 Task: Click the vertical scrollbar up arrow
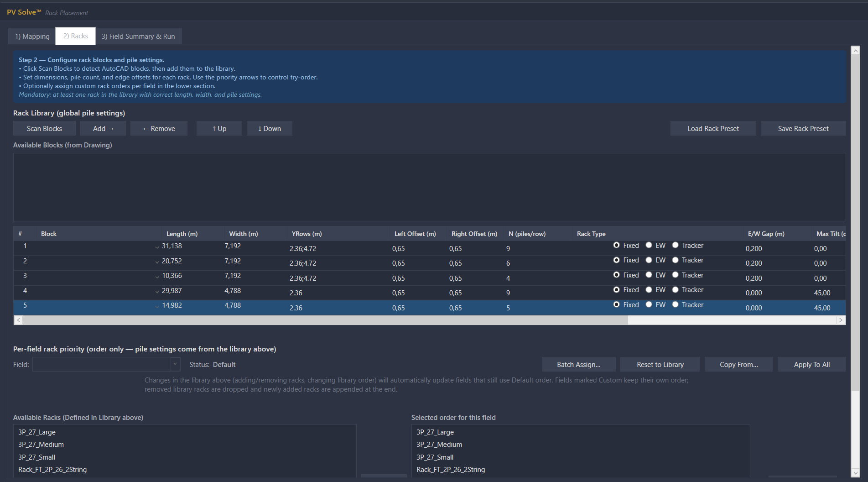[855, 51]
